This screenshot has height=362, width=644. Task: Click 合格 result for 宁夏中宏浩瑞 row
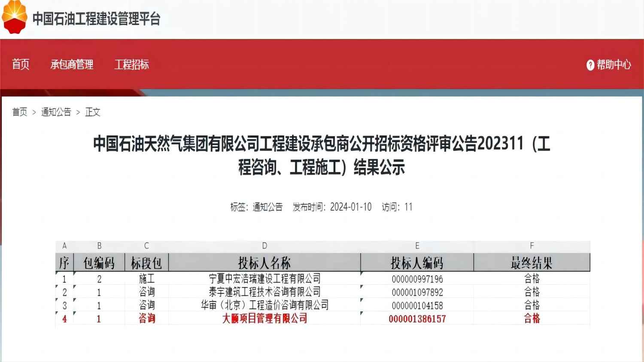(532, 279)
